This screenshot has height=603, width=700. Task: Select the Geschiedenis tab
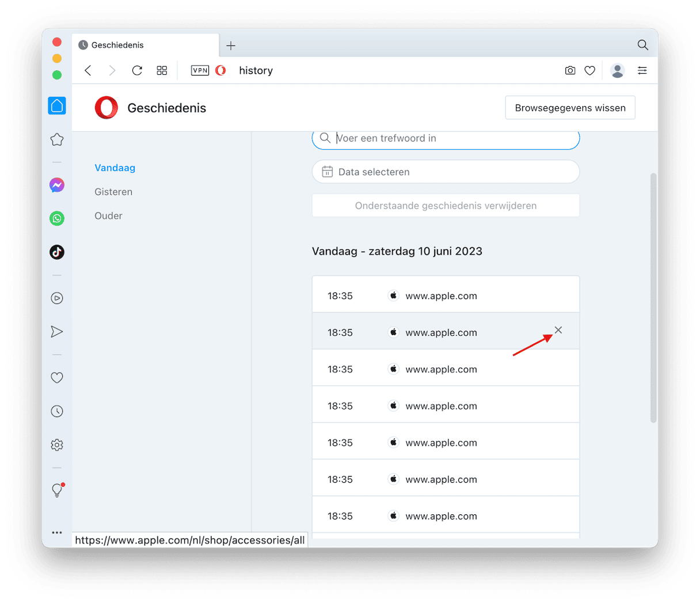[x=146, y=45]
